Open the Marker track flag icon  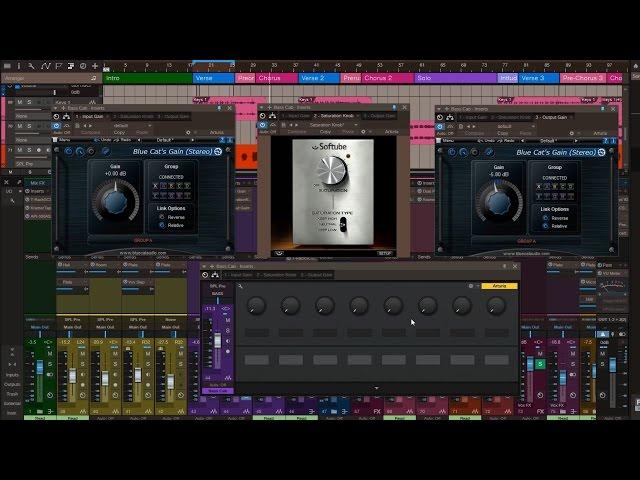pyautogui.click(x=58, y=66)
